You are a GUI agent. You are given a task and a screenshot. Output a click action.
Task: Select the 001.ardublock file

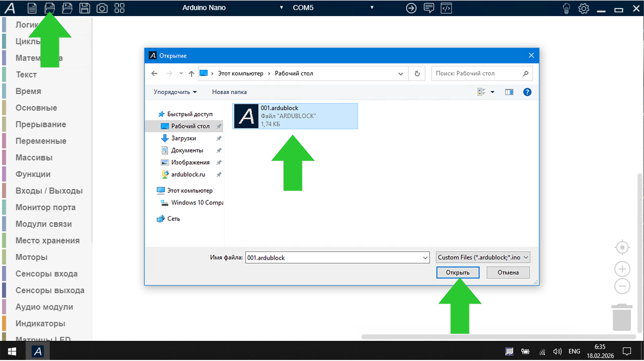295,116
